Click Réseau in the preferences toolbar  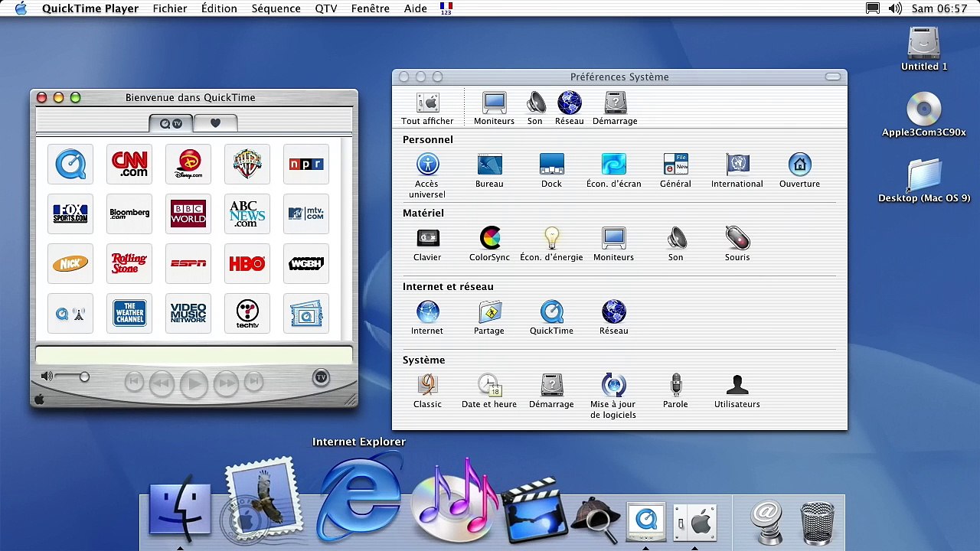click(x=570, y=109)
